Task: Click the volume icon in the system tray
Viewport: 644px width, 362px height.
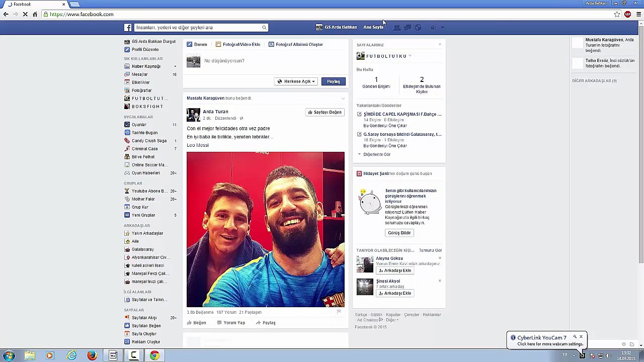Action: [608, 356]
